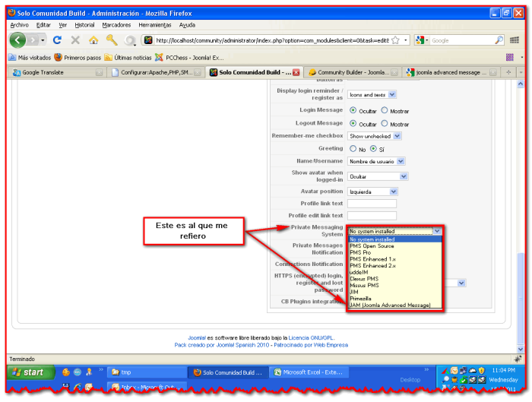Open a new tab with plus button
Image resolution: width=532 pixels, height=402 pixels.
[x=508, y=72]
